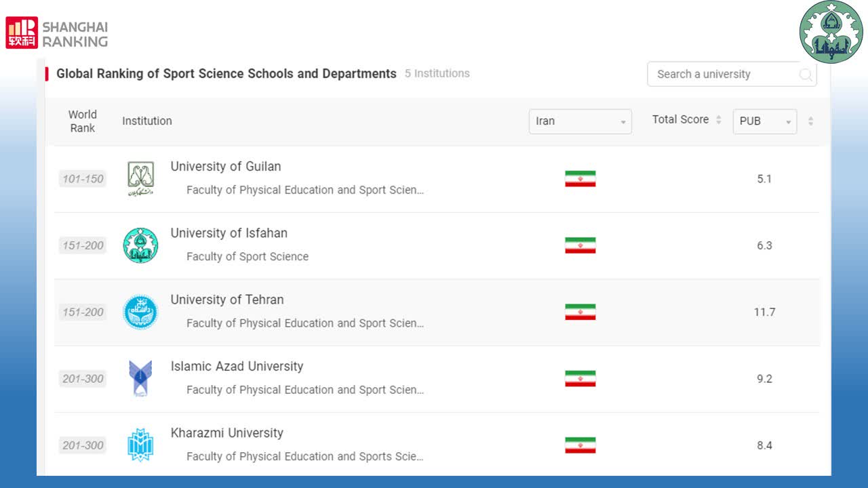Viewport: 868px width, 488px height.
Task: Open University of Tehran link
Action: click(x=227, y=300)
